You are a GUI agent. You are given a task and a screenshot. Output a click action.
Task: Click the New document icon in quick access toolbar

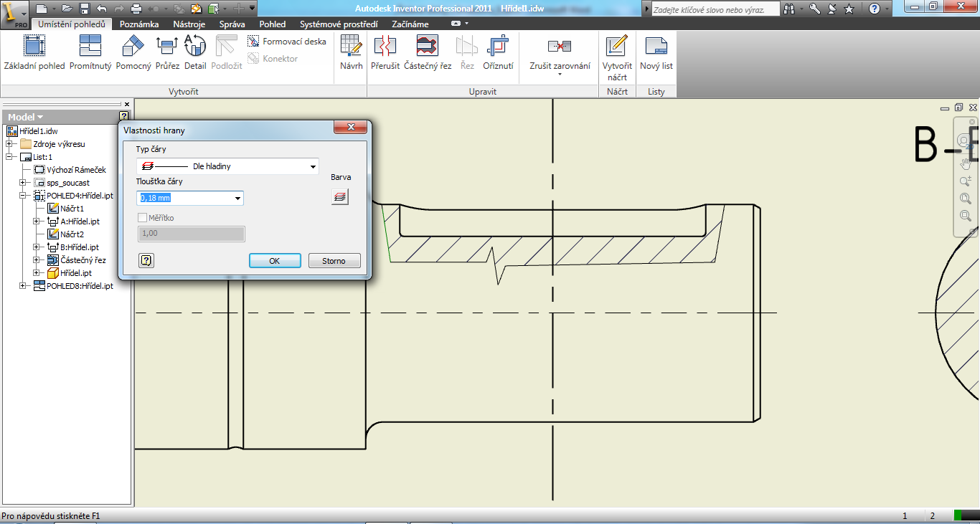click(42, 9)
